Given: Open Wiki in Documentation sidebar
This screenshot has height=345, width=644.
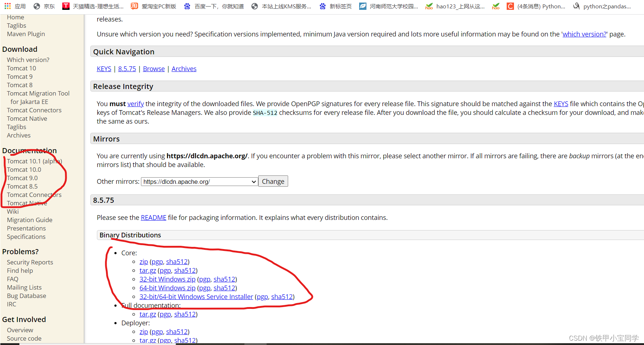Looking at the screenshot, I should click(13, 212).
